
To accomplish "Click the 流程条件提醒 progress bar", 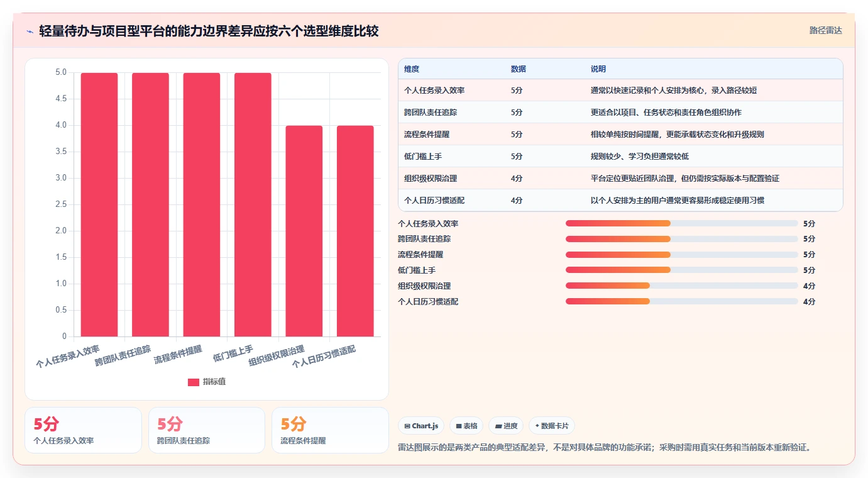I will pos(682,255).
